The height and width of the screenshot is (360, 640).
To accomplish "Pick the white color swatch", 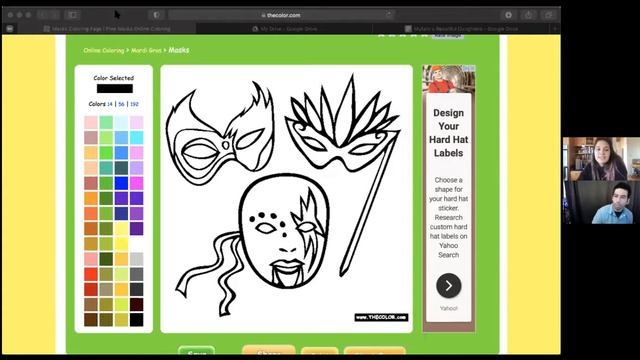I will coord(136,244).
